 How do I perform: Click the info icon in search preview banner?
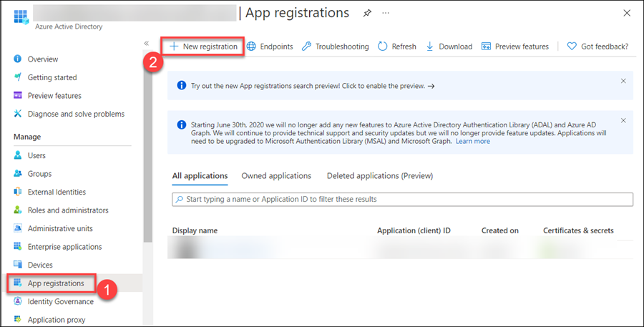coord(181,85)
